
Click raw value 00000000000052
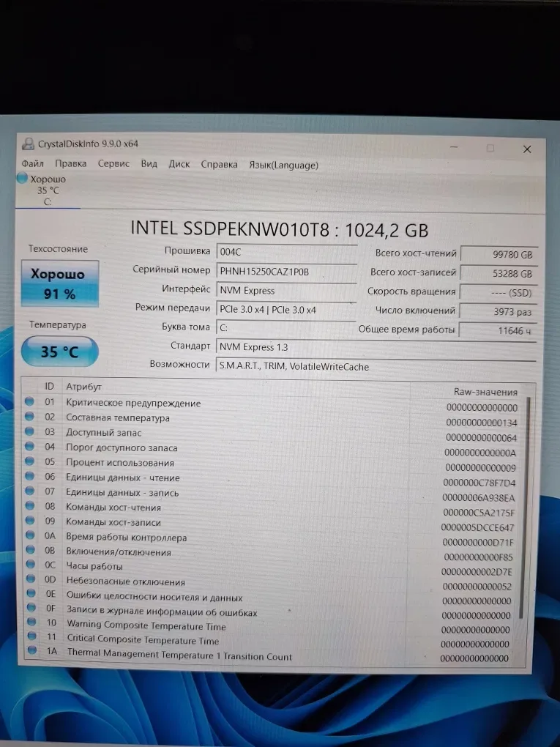pos(477,587)
